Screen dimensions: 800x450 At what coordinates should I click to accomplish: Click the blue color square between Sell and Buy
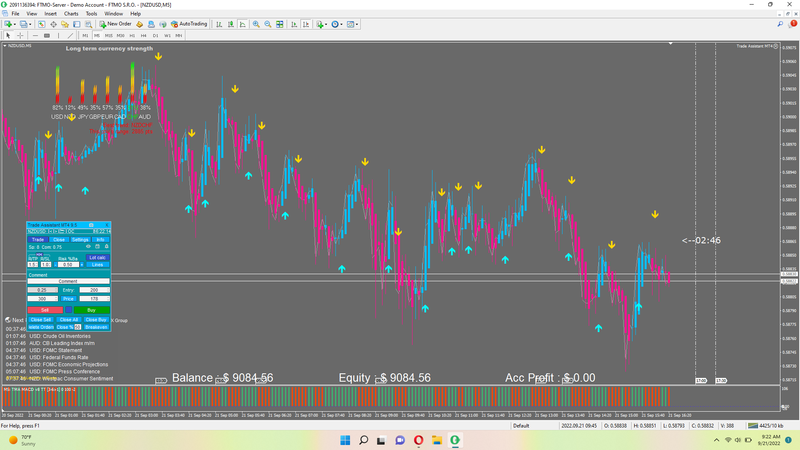(67, 310)
